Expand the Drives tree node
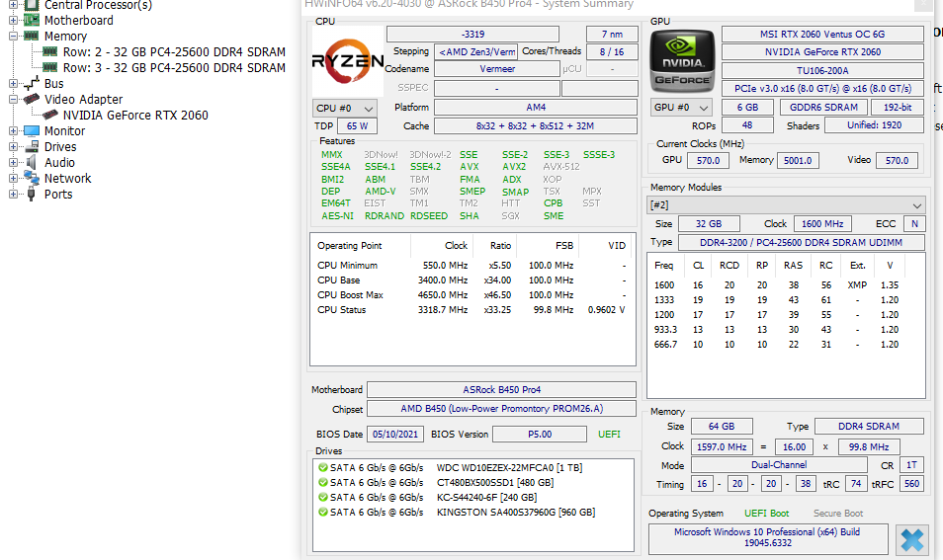This screenshot has width=943, height=560. point(13,146)
